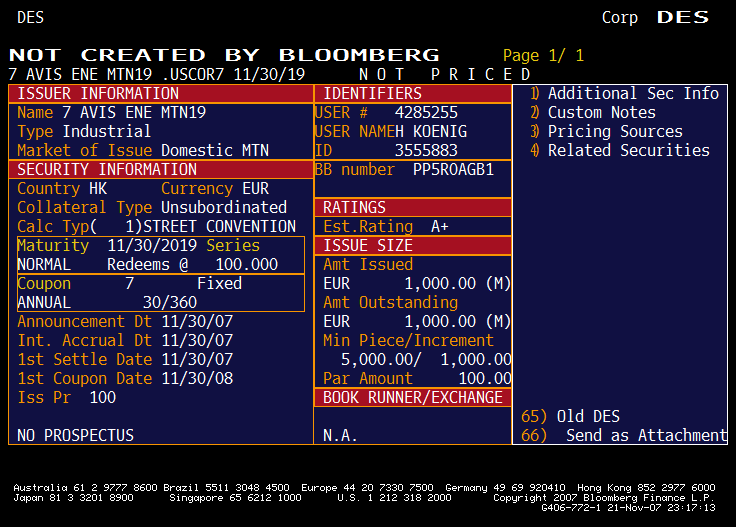Image resolution: width=736 pixels, height=527 pixels.
Task: Click the Hong Kong 852 2977 6000 contact
Action: click(646, 488)
